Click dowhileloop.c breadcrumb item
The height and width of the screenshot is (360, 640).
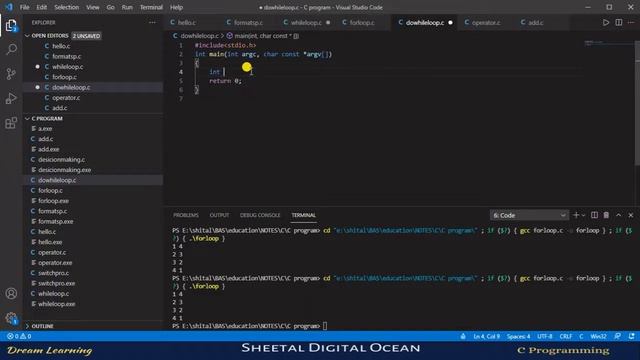pos(200,36)
